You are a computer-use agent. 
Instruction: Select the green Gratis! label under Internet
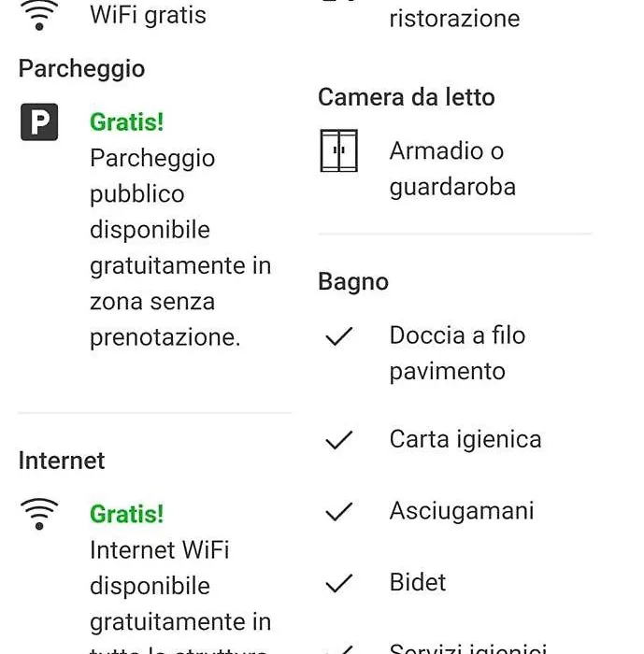[x=127, y=514]
